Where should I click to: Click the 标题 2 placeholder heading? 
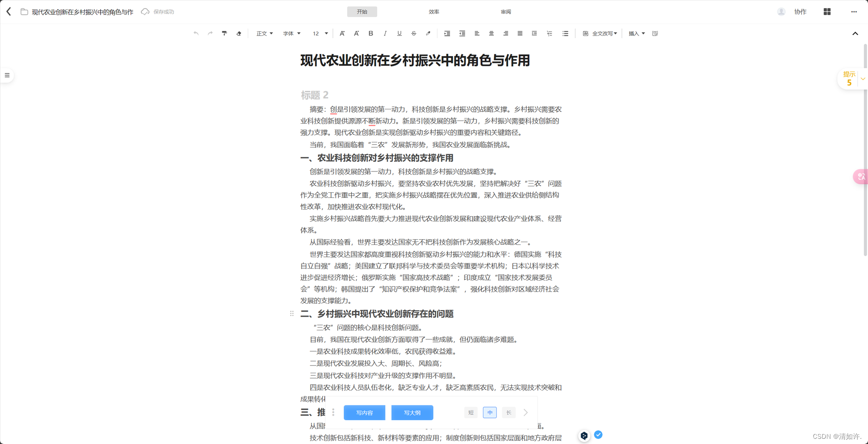click(x=315, y=95)
